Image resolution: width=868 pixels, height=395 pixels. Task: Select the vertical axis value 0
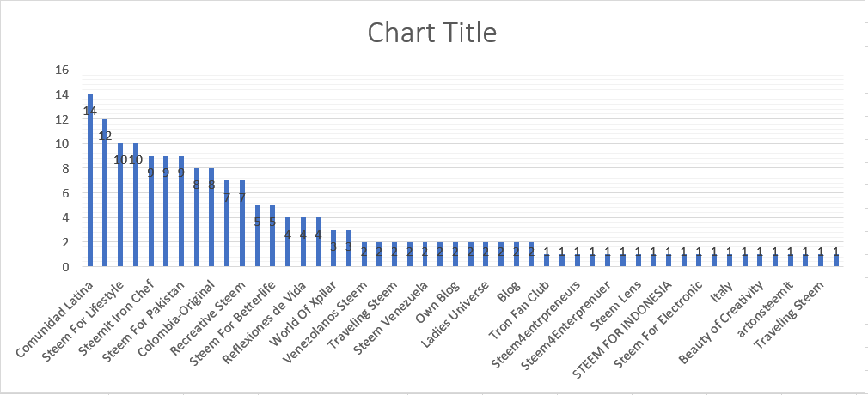[x=65, y=267]
